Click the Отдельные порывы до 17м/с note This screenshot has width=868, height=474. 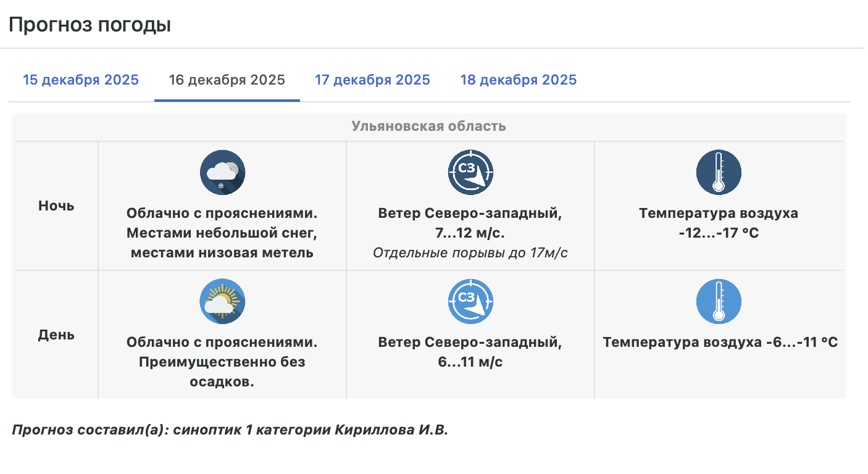[470, 253]
